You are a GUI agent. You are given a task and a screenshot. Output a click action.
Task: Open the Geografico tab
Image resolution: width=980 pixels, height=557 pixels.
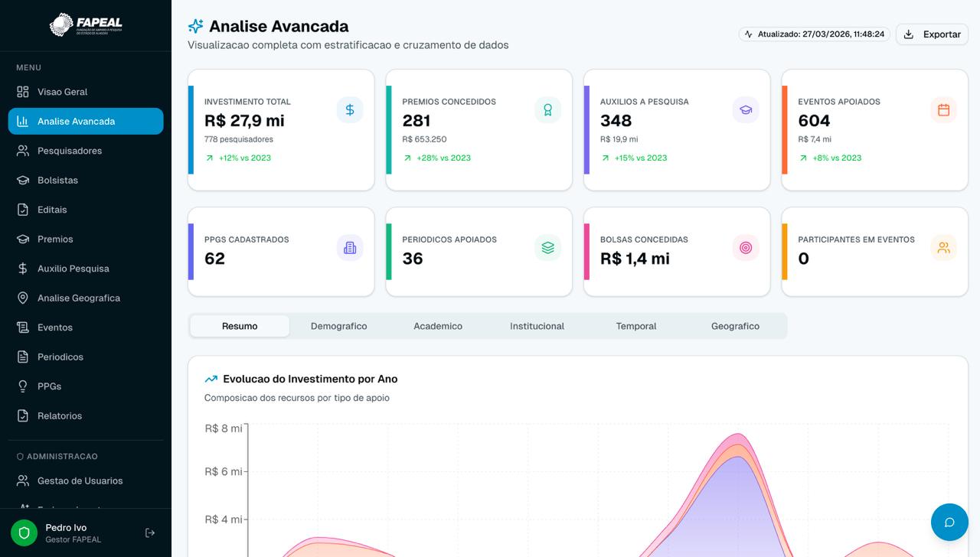pos(735,326)
